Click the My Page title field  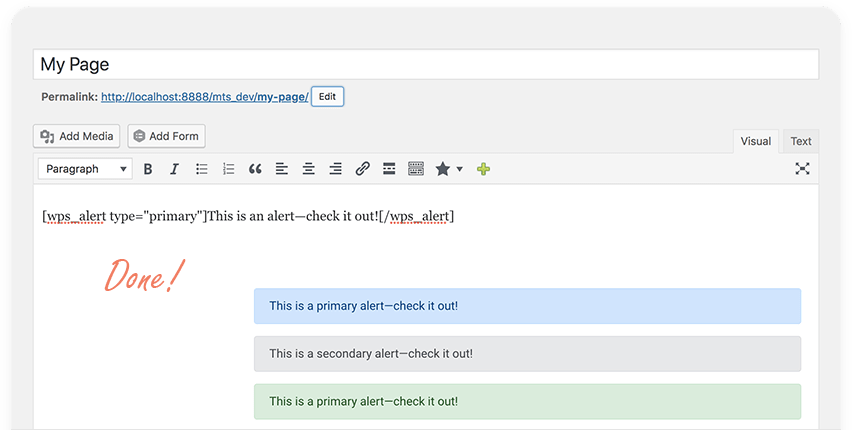tap(425, 64)
